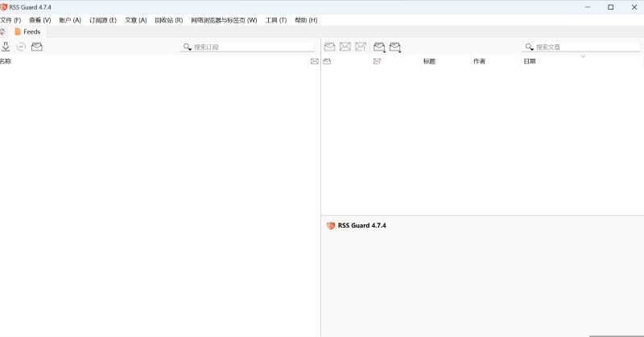Open the 查看 (V) menu
Screen dimensions: 644x337
pos(39,20)
